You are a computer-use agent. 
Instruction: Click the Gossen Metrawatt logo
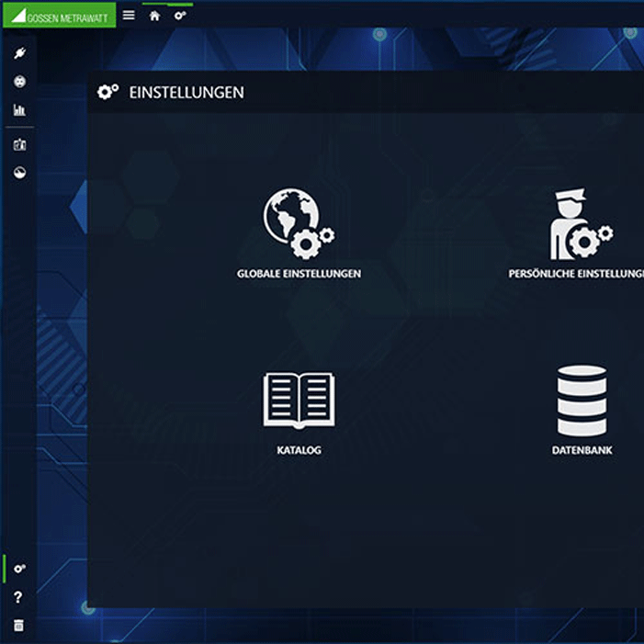click(58, 16)
